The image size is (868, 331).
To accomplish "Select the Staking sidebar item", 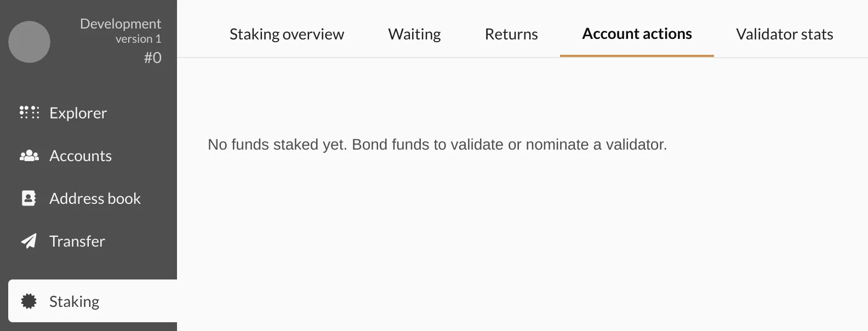I will point(93,301).
